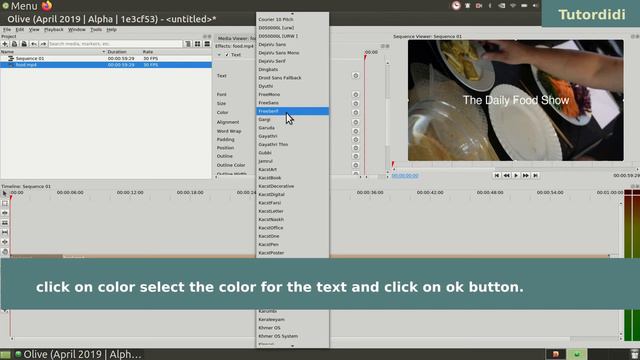Screen dimensions: 640x360
Task: Open the Tools menu
Action: [x=96, y=29]
